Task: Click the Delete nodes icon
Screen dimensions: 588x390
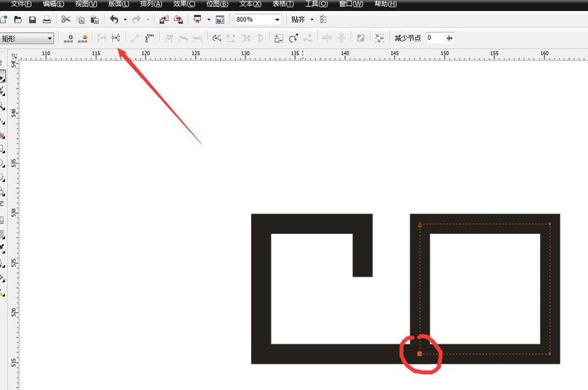Action: 83,38
